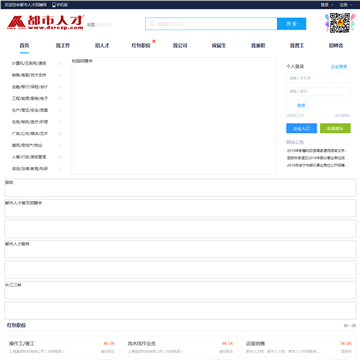Focus the job/company search field
The image size is (360, 360).
pos(211,24)
